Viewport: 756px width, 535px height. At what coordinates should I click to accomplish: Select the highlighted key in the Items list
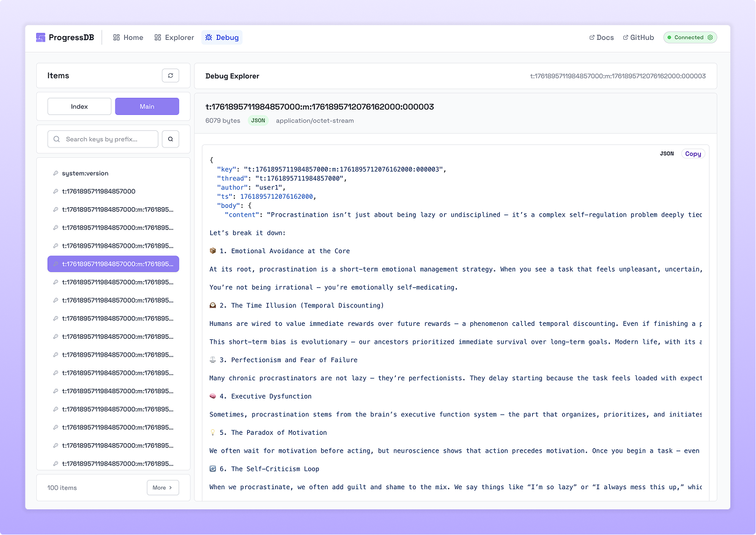coord(113,264)
